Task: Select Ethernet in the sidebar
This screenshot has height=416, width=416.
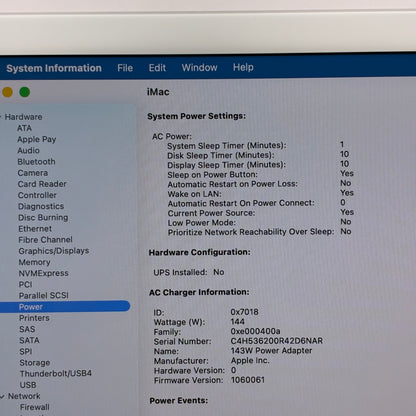Action: pyautogui.click(x=35, y=229)
